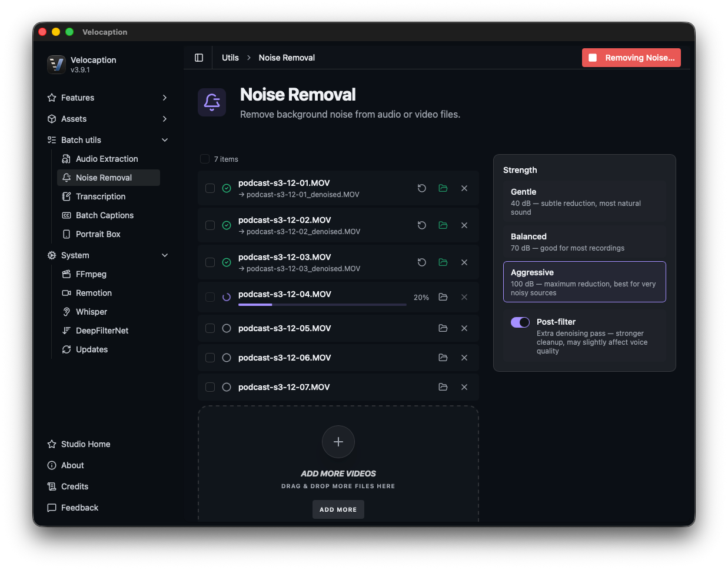728x570 pixels.
Task: Open Transcription utility
Action: (108, 196)
